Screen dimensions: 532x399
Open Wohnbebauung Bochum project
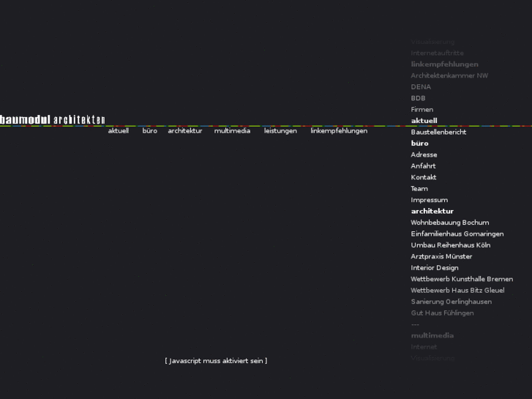pyautogui.click(x=450, y=223)
